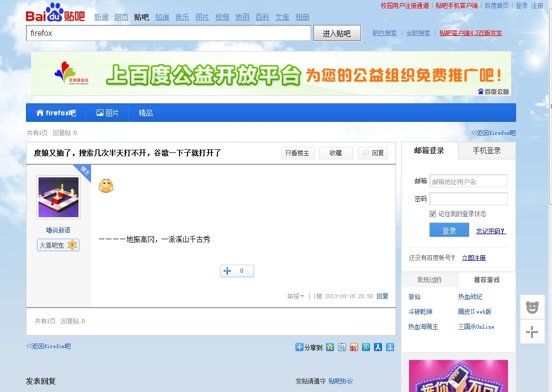Open the game 斗破乾坤
The image size is (552, 392).
pyautogui.click(x=420, y=312)
